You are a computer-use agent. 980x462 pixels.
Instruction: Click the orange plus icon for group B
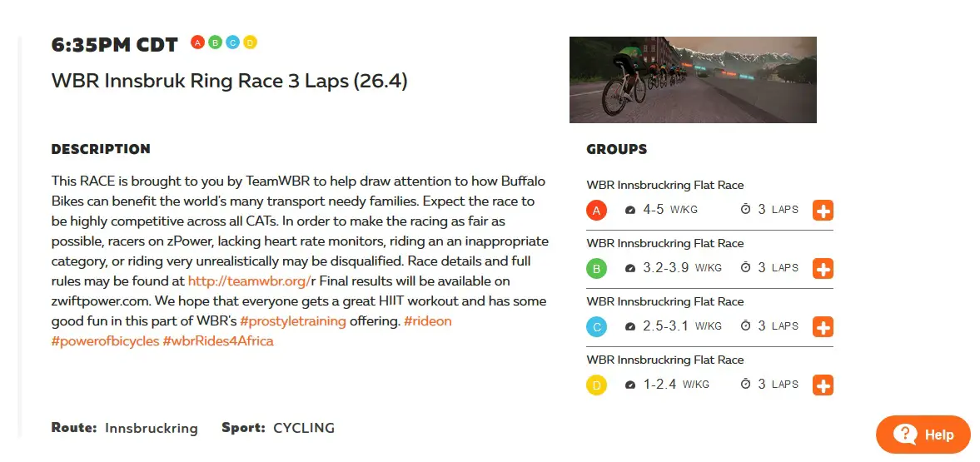click(x=823, y=269)
